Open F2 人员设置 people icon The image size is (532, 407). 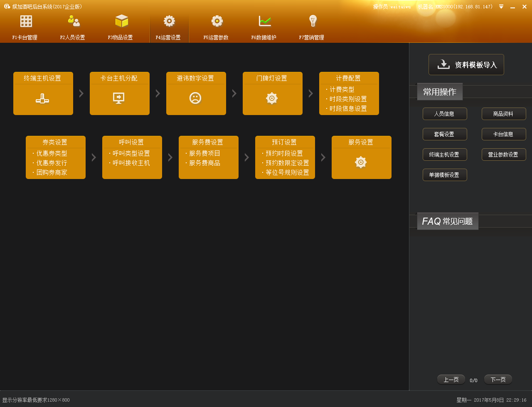coord(73,21)
